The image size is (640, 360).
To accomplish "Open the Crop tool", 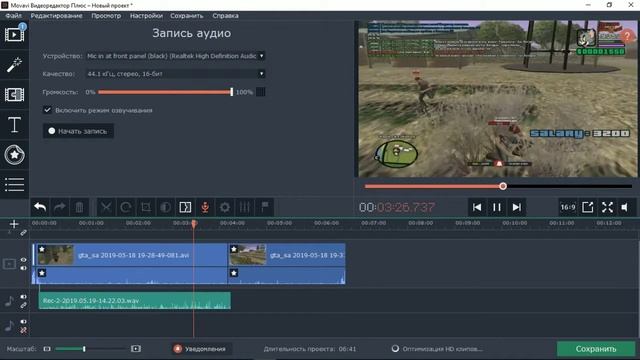I will pyautogui.click(x=145, y=207).
